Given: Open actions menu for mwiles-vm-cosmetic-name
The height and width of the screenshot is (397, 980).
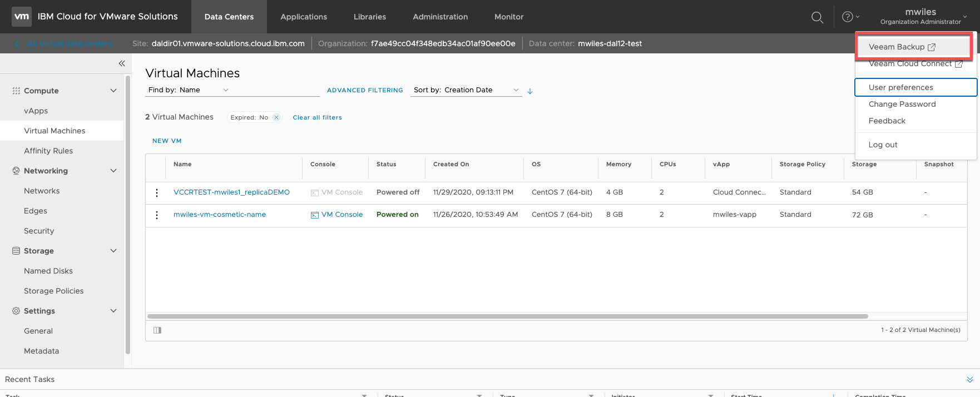Looking at the screenshot, I should click(x=157, y=215).
